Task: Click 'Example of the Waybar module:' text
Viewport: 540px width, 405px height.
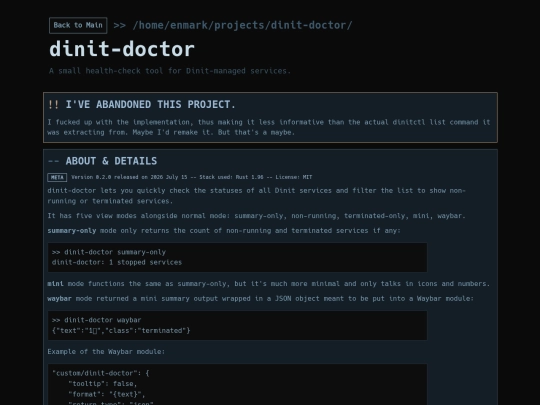Action: tap(106, 352)
